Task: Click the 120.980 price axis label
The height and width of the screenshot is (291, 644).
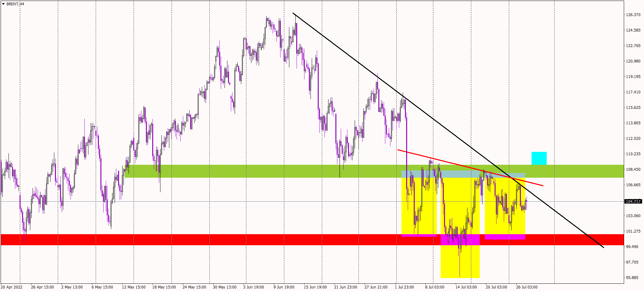Action: [x=633, y=61]
